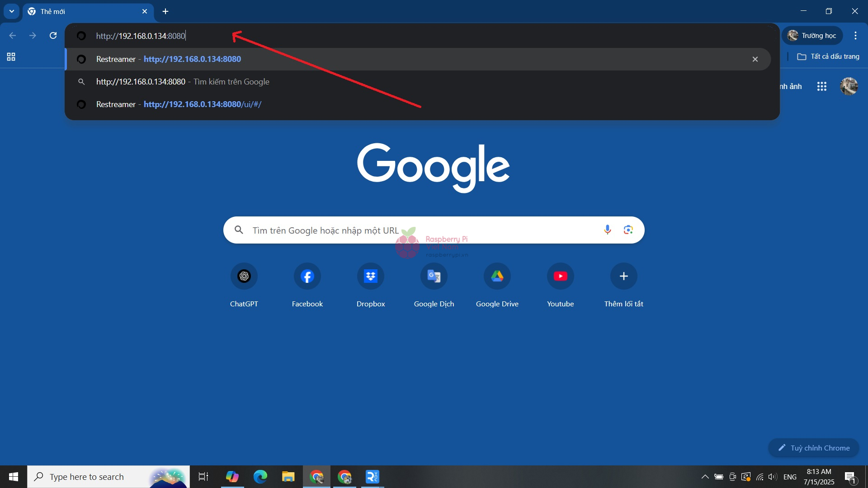The width and height of the screenshot is (868, 488).
Task: Open the tab search dropdown arrow
Action: [12, 11]
